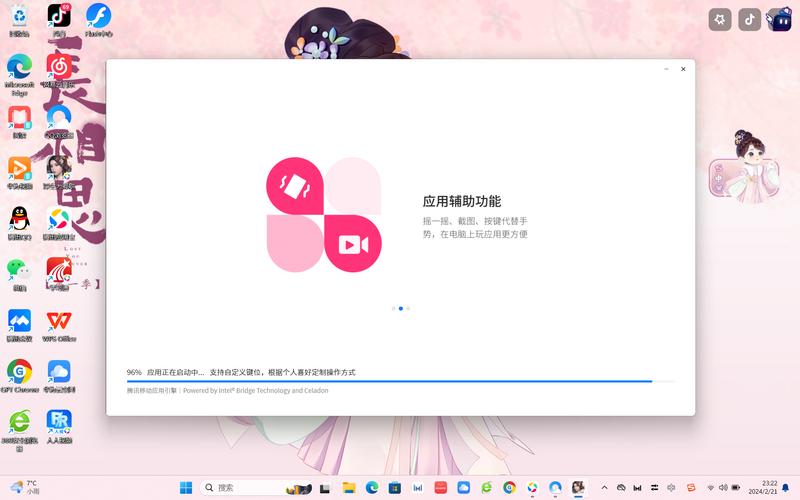Open Microsoft Edge from the taskbar
Image resolution: width=800 pixels, height=500 pixels.
372,488
